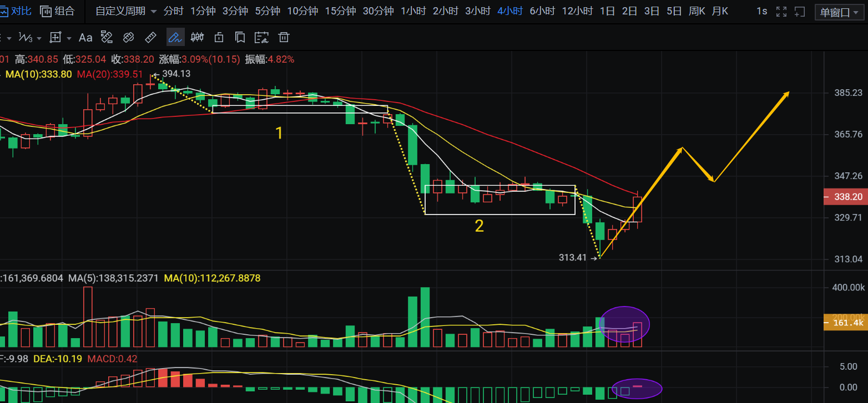
Task: Click the 1s refresh interval
Action: pyautogui.click(x=762, y=11)
